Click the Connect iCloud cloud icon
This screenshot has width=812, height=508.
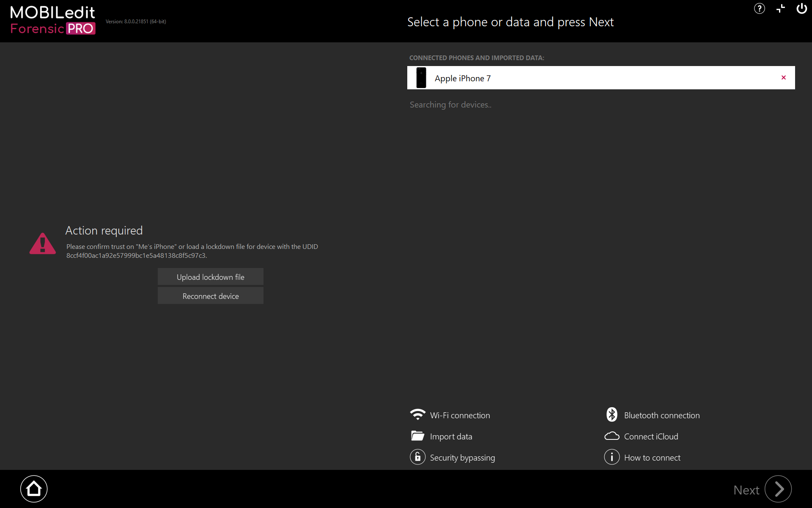tap(612, 436)
